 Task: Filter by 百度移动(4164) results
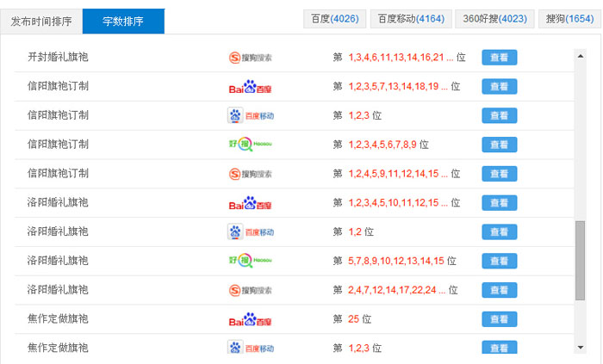[411, 19]
